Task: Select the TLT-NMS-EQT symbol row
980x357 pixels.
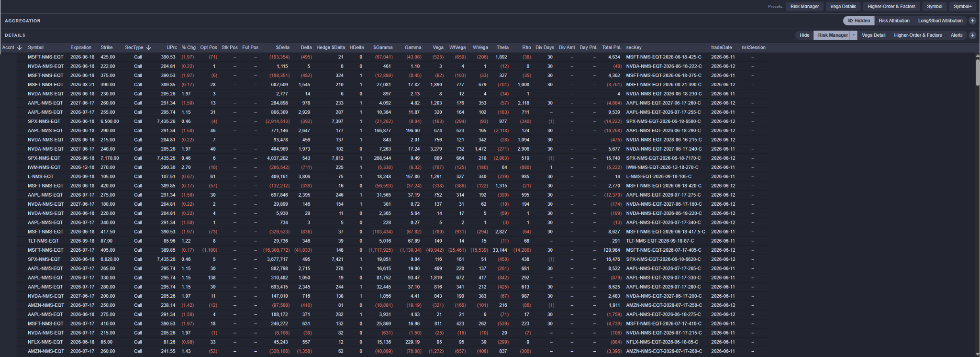Action: point(43,241)
